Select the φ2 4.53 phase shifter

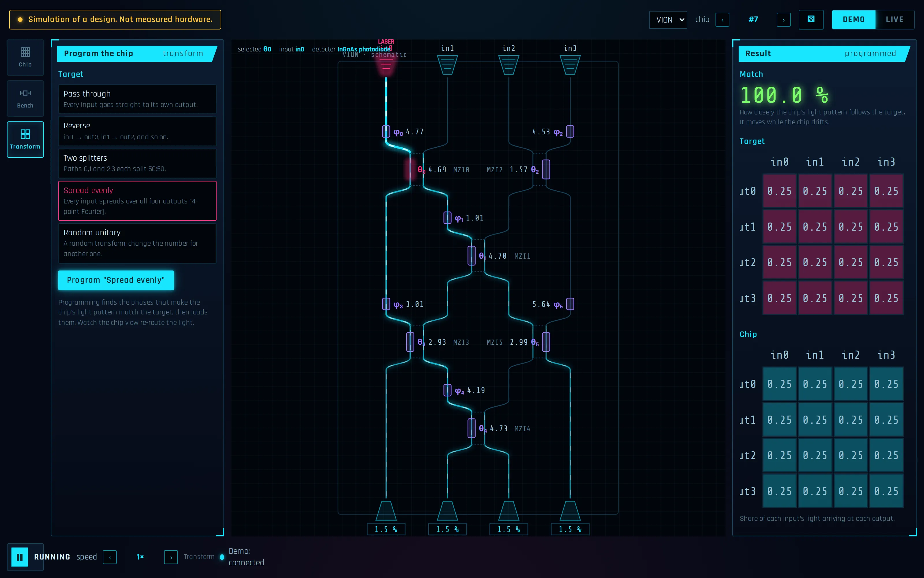coord(570,131)
